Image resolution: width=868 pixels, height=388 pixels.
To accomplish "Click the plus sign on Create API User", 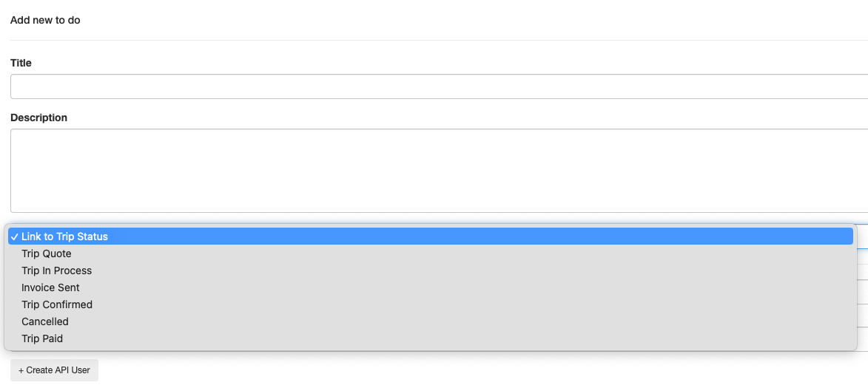I will 21,370.
